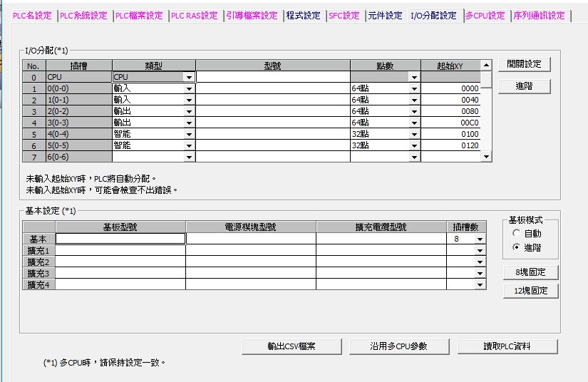Switch to the PLC名設定 tab
588x382 pixels.
pyautogui.click(x=31, y=16)
